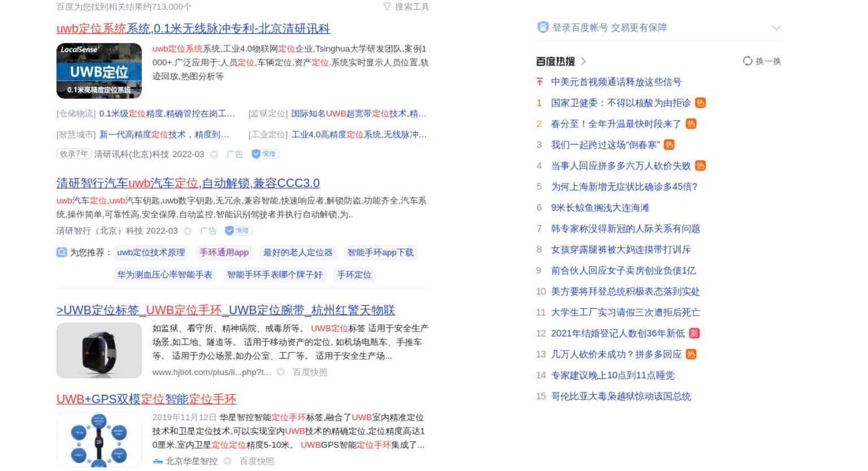
Task: Open the search tools filter icon
Action: tap(387, 7)
